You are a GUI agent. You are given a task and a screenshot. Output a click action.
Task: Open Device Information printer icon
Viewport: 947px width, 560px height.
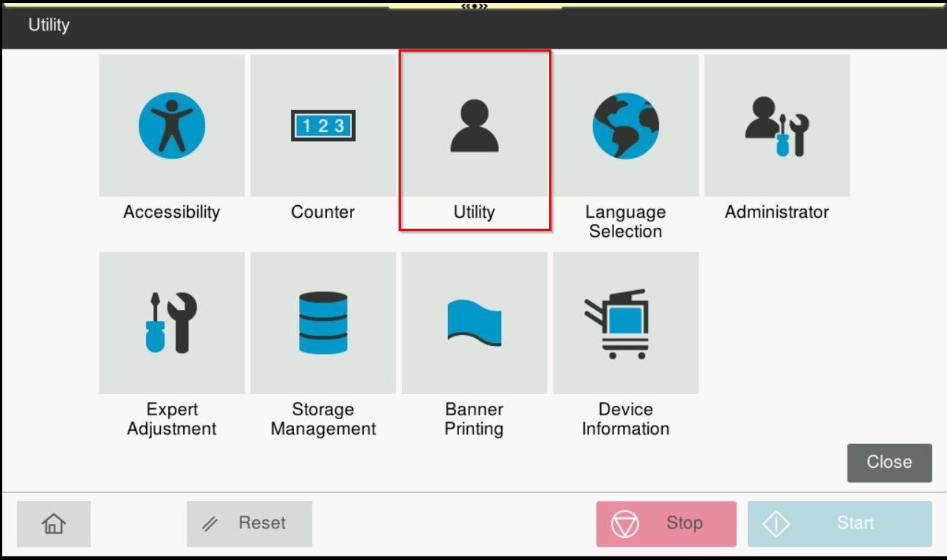coord(625,322)
